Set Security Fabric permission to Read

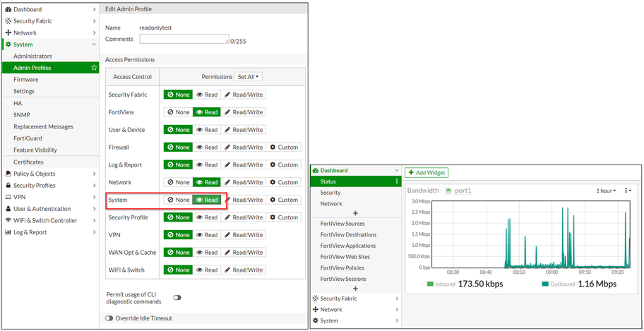[x=207, y=95]
